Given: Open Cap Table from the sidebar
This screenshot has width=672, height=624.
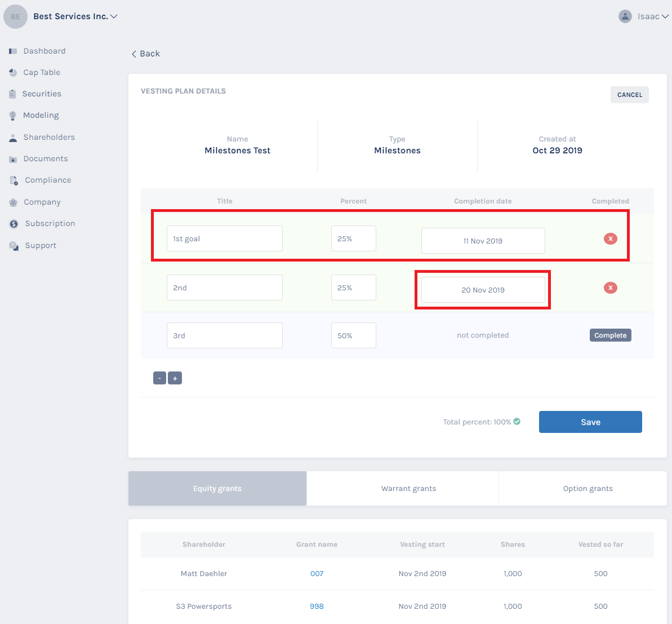Looking at the screenshot, I should [42, 73].
